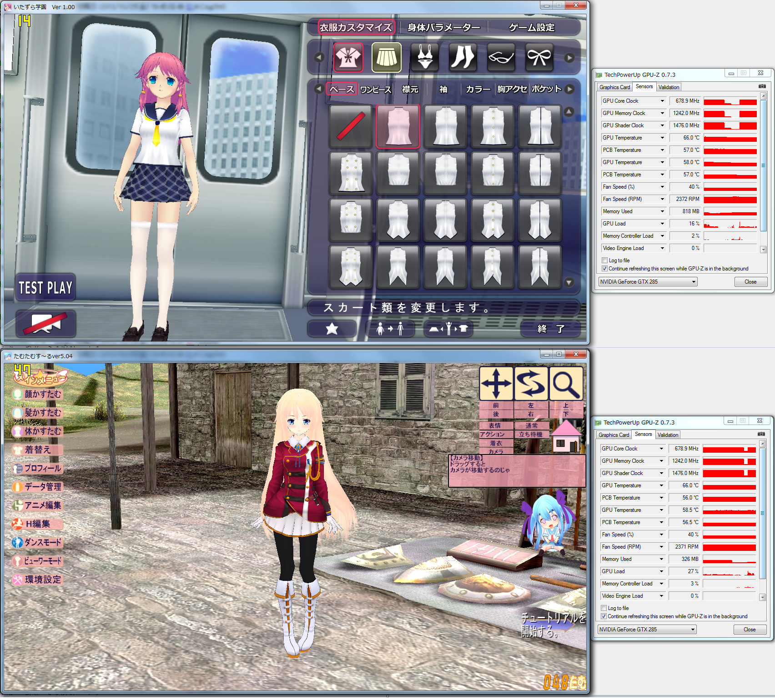Enable Log to file in lower GPU-Z
775x700 pixels.
(x=604, y=608)
